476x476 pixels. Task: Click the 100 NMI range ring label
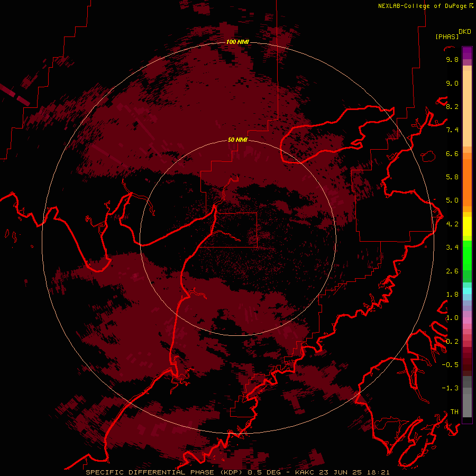[x=237, y=42]
